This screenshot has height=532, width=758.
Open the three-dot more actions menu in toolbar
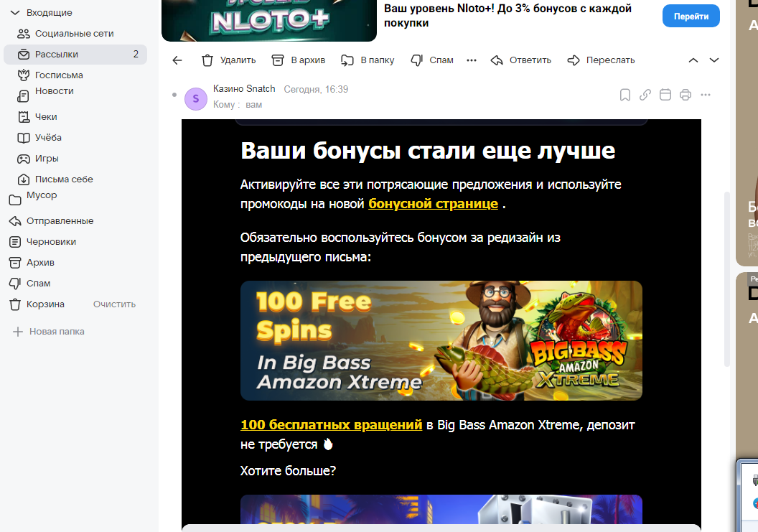tap(472, 60)
